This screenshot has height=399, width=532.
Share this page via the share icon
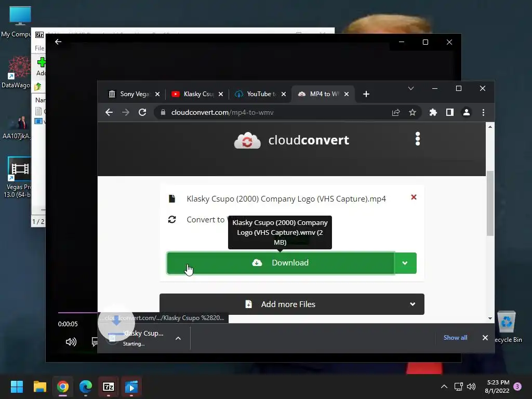[396, 112]
